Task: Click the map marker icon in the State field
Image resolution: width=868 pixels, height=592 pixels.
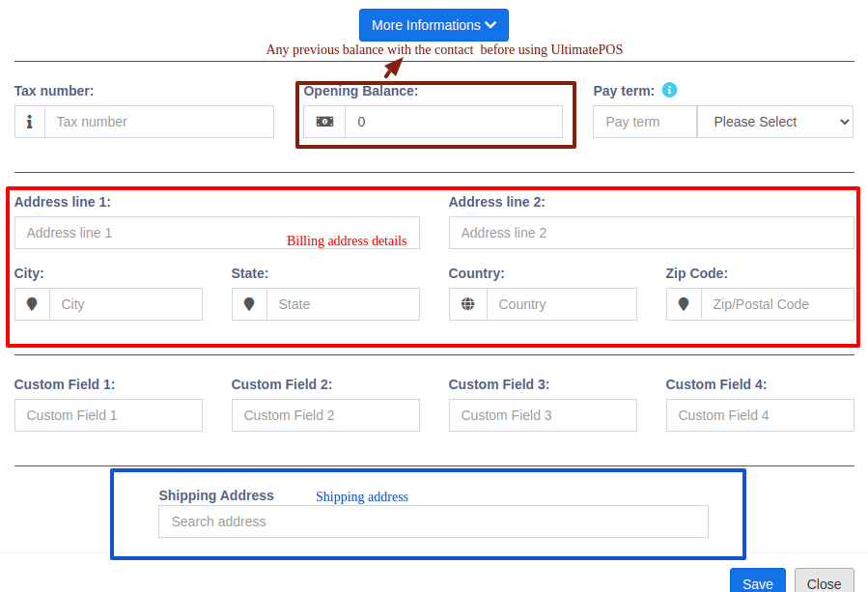Action: tap(249, 303)
